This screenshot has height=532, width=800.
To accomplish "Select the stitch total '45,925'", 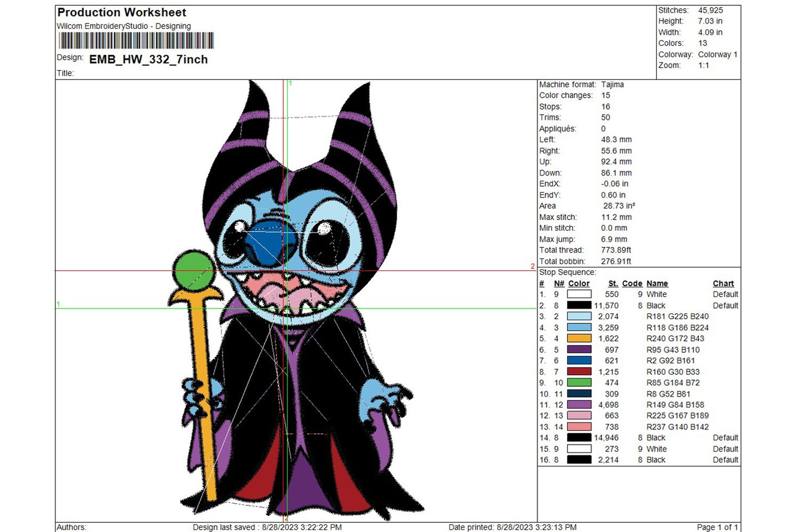I will (x=710, y=10).
